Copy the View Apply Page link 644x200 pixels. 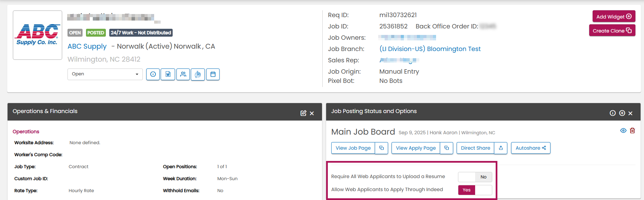pos(446,148)
